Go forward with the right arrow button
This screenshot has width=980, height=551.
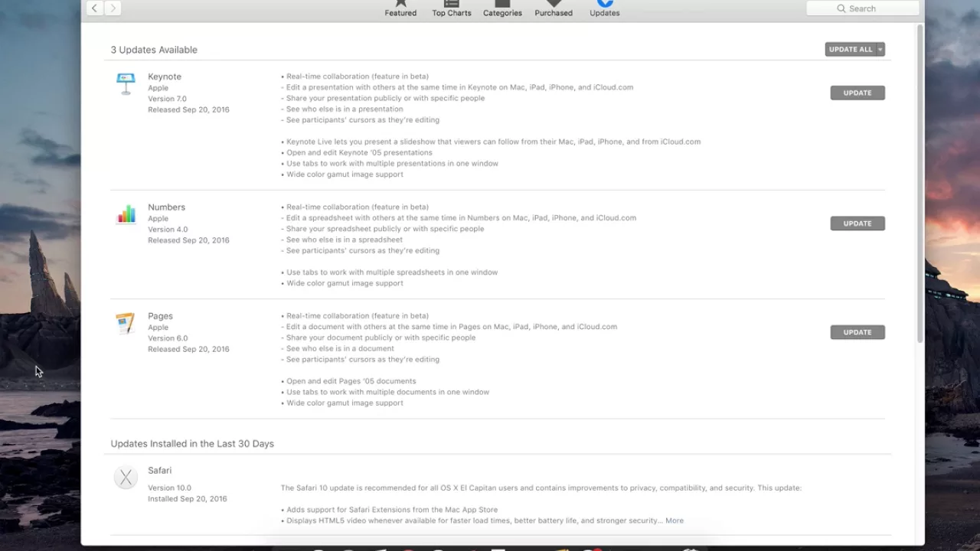(x=113, y=8)
